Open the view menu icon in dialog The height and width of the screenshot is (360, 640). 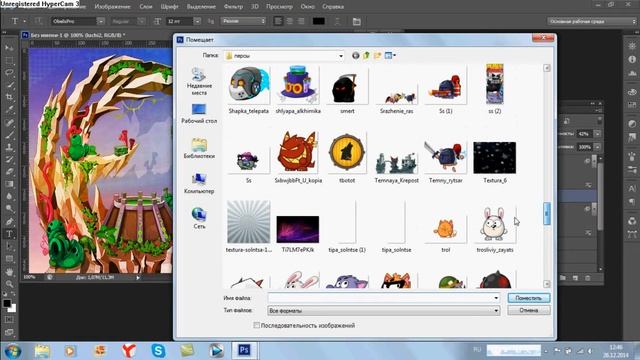click(x=390, y=55)
